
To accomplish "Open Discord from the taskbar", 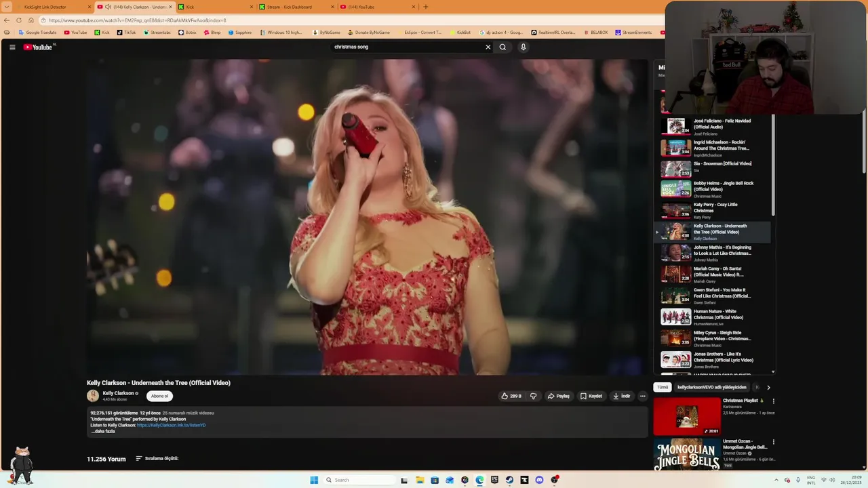I will pyautogui.click(x=539, y=480).
